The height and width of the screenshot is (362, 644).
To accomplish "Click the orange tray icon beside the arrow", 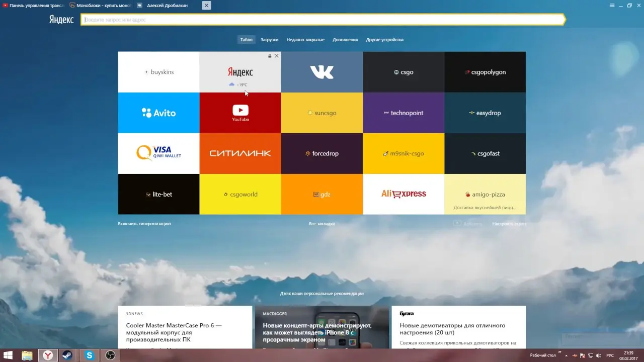I will (x=575, y=355).
